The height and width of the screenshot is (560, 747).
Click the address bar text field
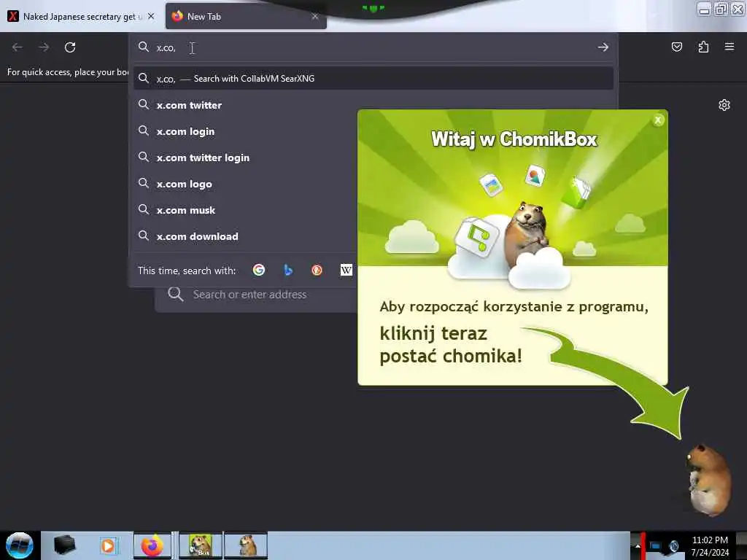tap(373, 47)
